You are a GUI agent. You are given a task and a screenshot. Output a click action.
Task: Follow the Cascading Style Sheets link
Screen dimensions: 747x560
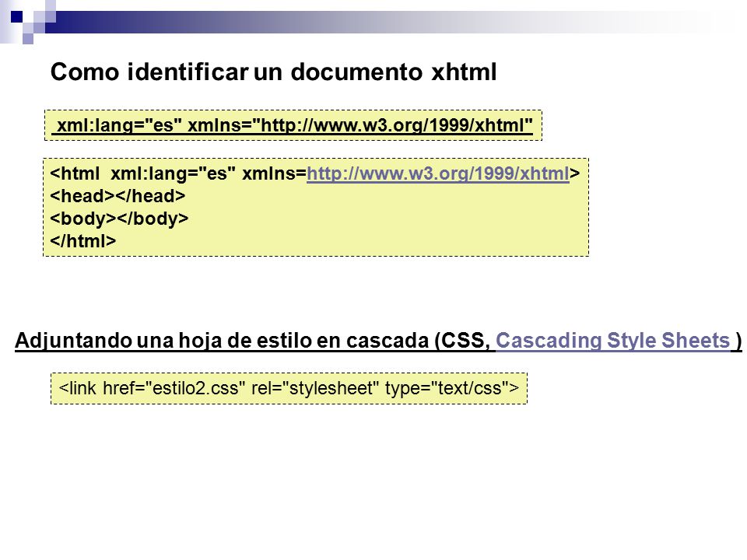click(x=612, y=341)
